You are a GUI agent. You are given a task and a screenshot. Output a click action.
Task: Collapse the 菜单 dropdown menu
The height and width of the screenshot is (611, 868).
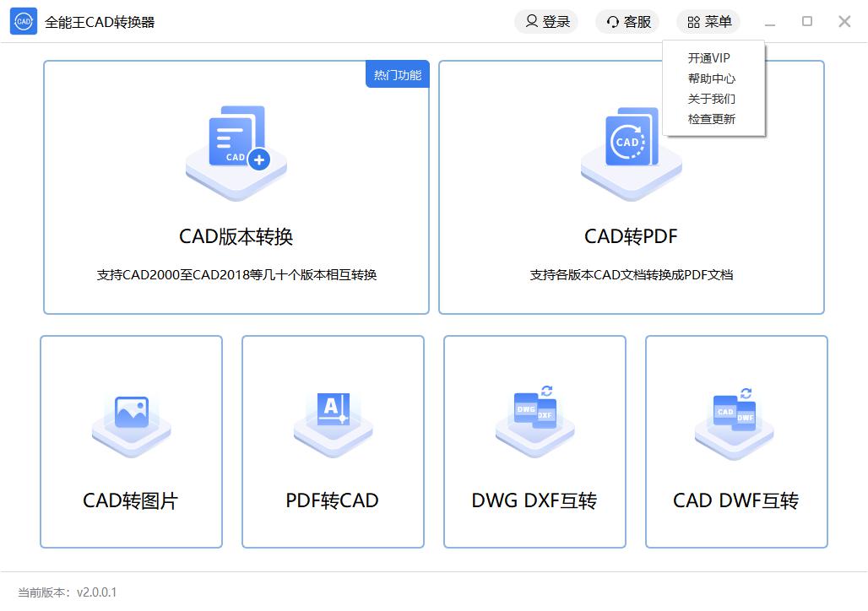coord(709,22)
